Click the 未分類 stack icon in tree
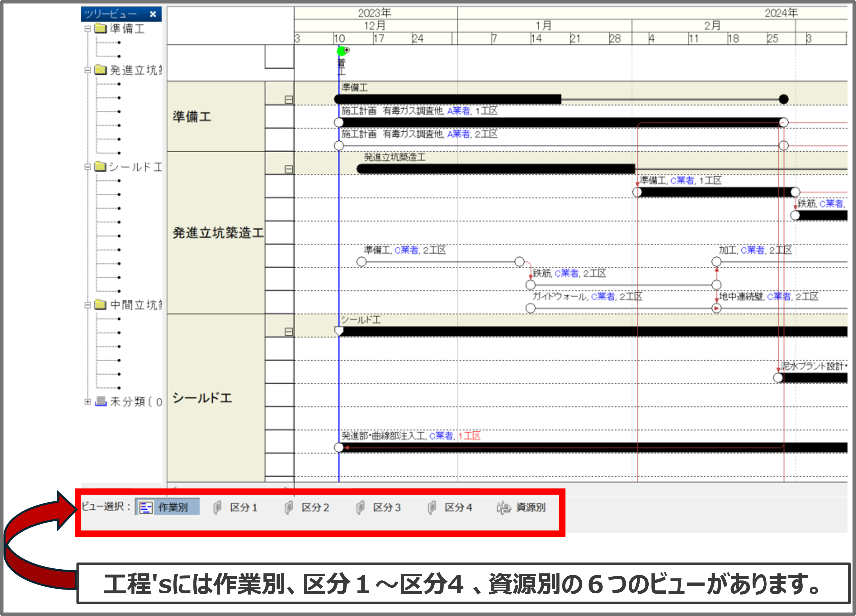The image size is (856, 616). coord(100,401)
